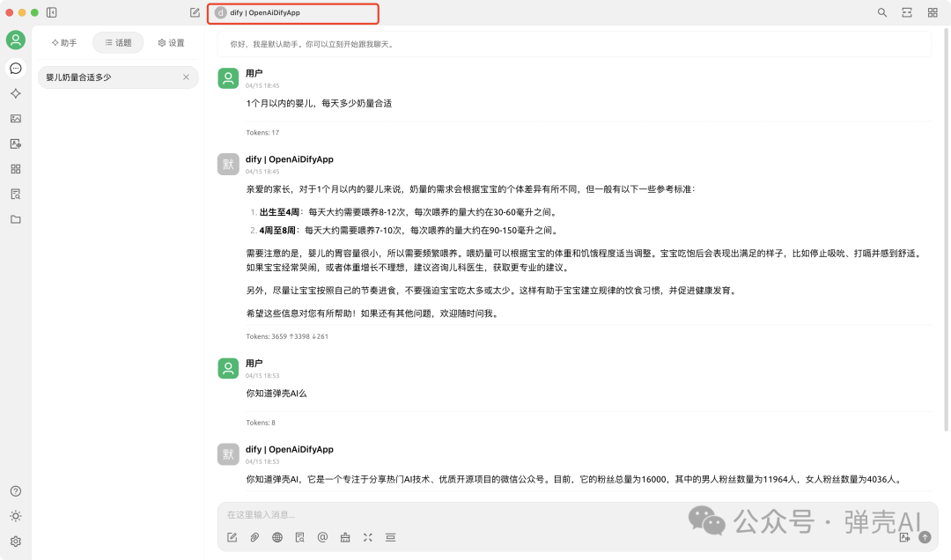Click the 'dify | OpenAiDifyApp' name on the last reply
The width and height of the screenshot is (951, 560).
tap(290, 450)
